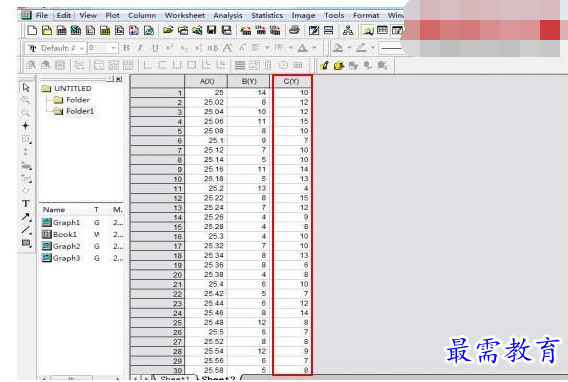
Task: Click the Increase Font Size icon
Action: (x=227, y=48)
